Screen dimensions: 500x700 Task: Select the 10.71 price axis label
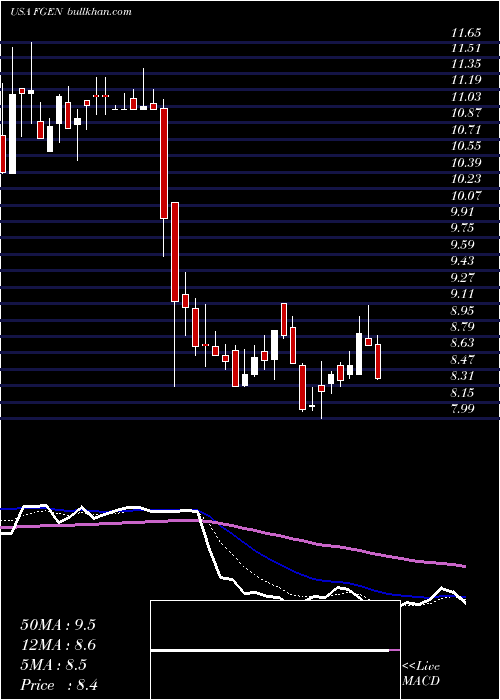tap(466, 130)
